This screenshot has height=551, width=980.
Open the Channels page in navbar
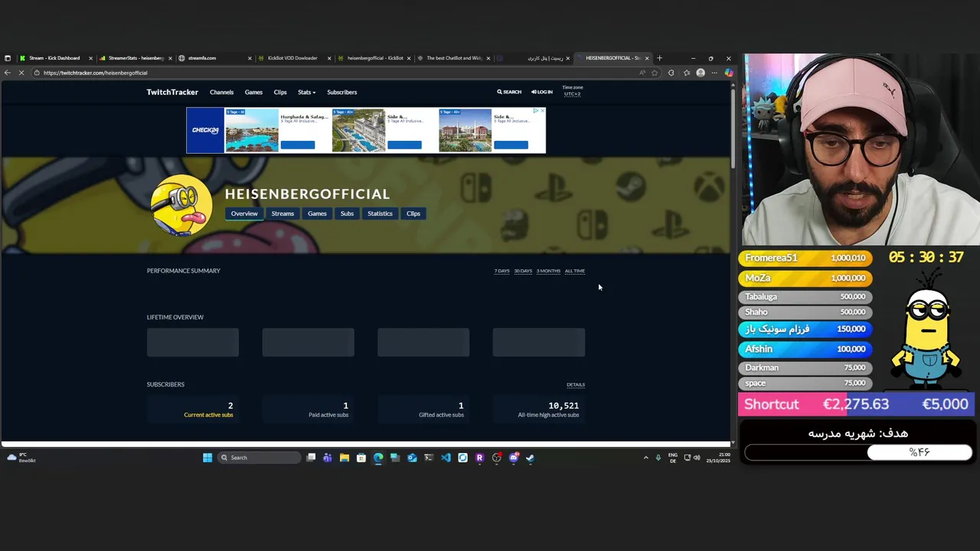[x=221, y=92]
